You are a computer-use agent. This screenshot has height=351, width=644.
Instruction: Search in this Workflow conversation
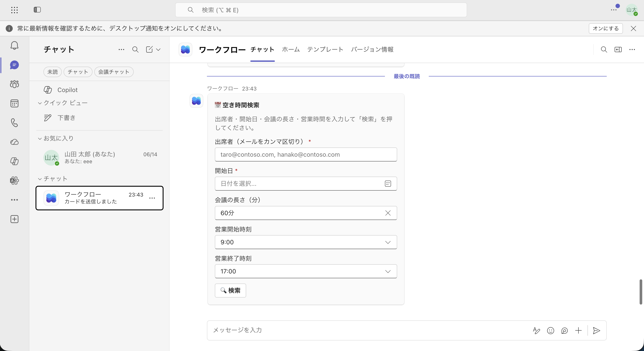coord(604,50)
